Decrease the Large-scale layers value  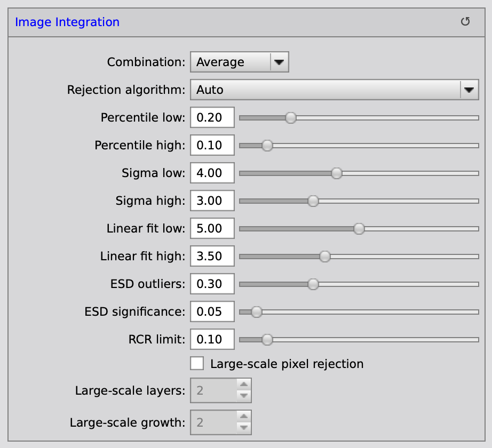[243, 396]
